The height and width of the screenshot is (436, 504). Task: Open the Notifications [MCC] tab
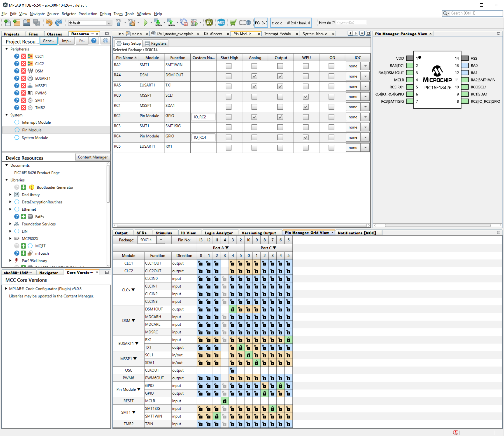357,233
